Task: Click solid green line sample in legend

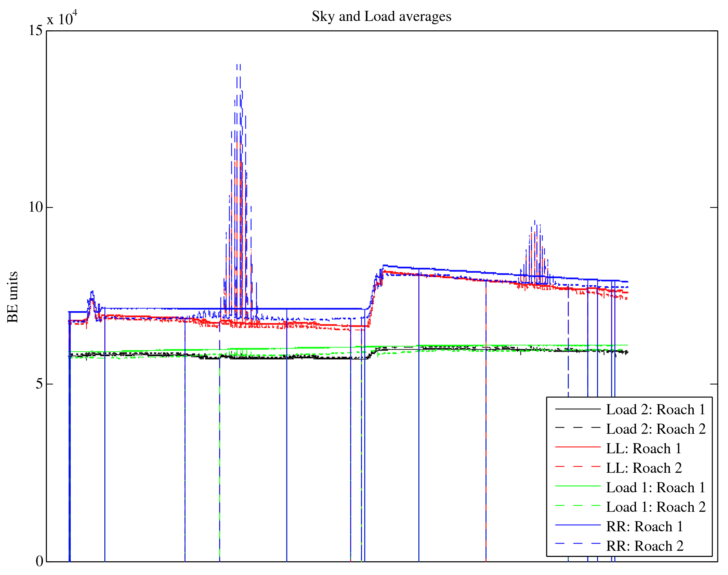Action: pos(577,486)
